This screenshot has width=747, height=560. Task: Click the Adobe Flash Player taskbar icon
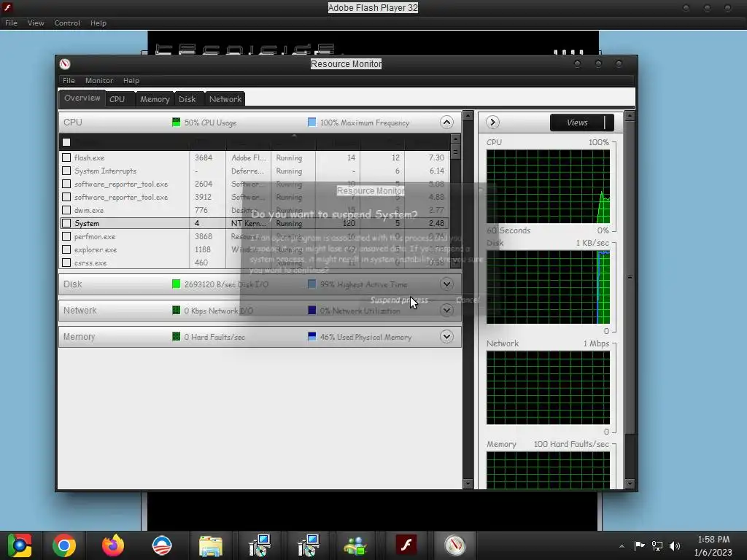[406, 545]
